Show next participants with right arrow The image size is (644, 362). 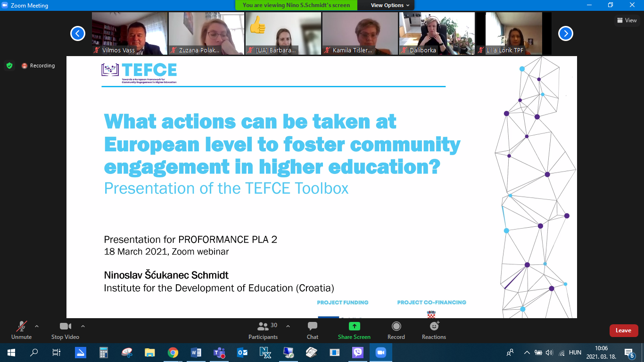565,33
